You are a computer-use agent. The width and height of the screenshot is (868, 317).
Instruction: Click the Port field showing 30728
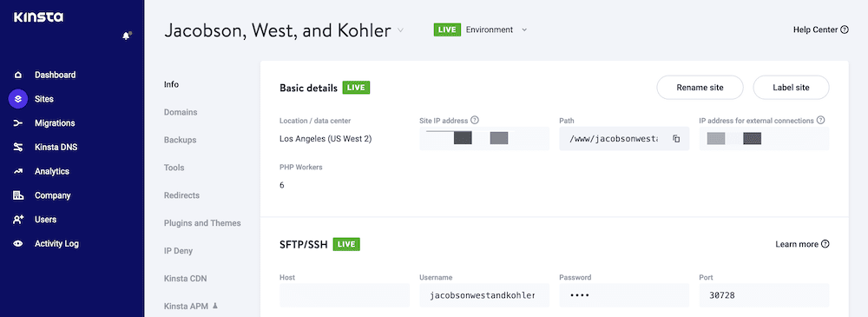(x=764, y=295)
